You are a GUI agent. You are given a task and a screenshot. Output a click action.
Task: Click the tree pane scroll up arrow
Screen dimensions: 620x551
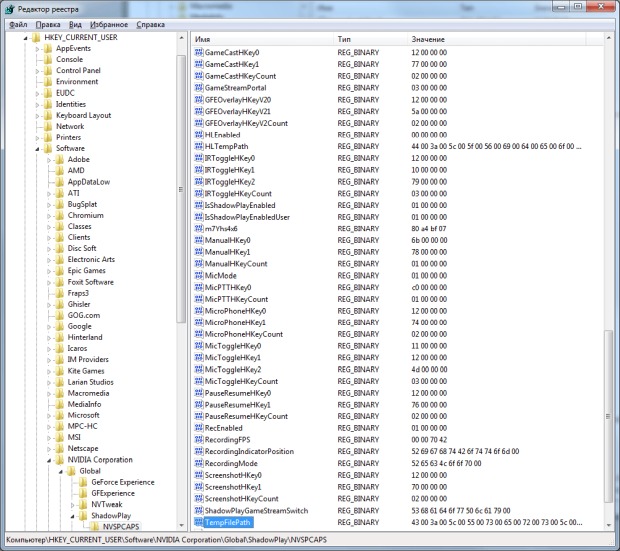[x=181, y=38]
